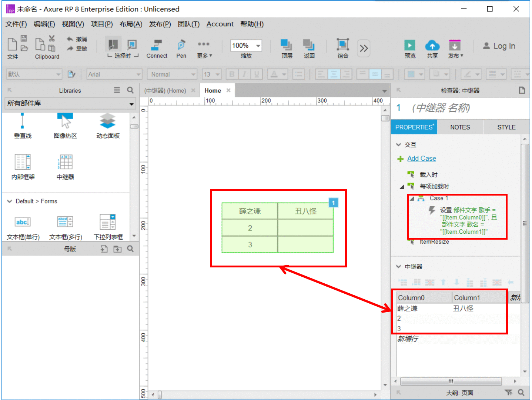The image size is (532, 400).
Task: Open the 编辑 menu
Action: [x=44, y=24]
